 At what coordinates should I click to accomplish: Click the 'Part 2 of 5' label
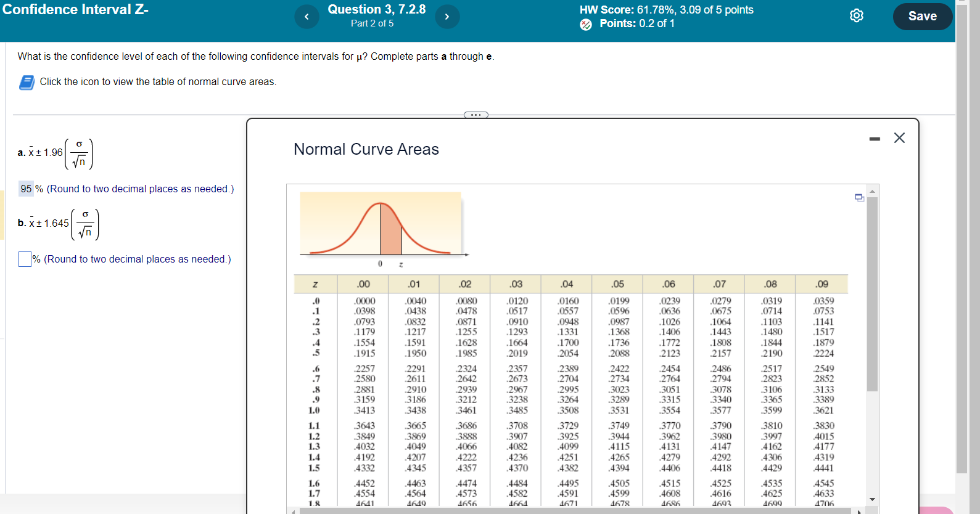point(372,23)
